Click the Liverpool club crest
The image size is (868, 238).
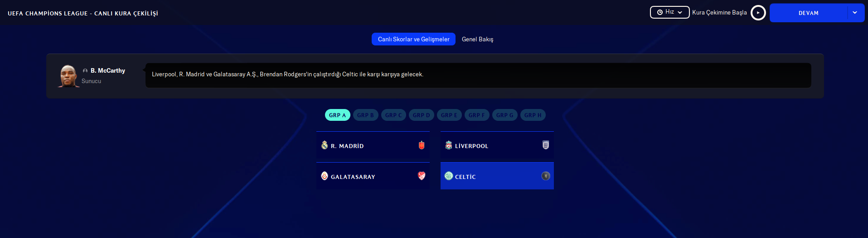449,145
